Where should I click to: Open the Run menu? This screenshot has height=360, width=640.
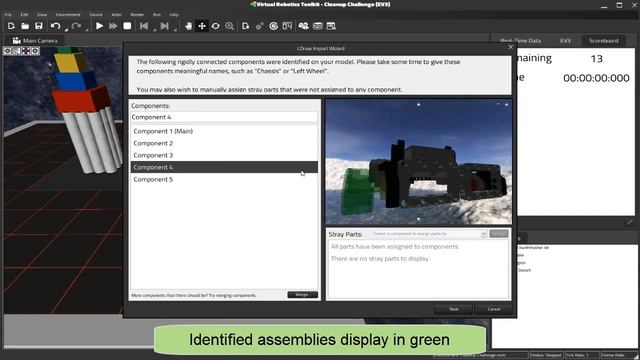tap(157, 14)
